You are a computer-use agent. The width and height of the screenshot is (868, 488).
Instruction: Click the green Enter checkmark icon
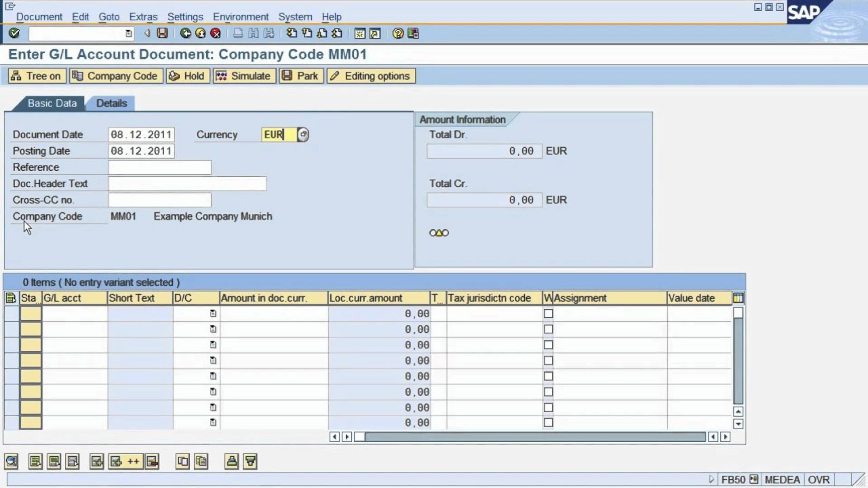point(14,33)
